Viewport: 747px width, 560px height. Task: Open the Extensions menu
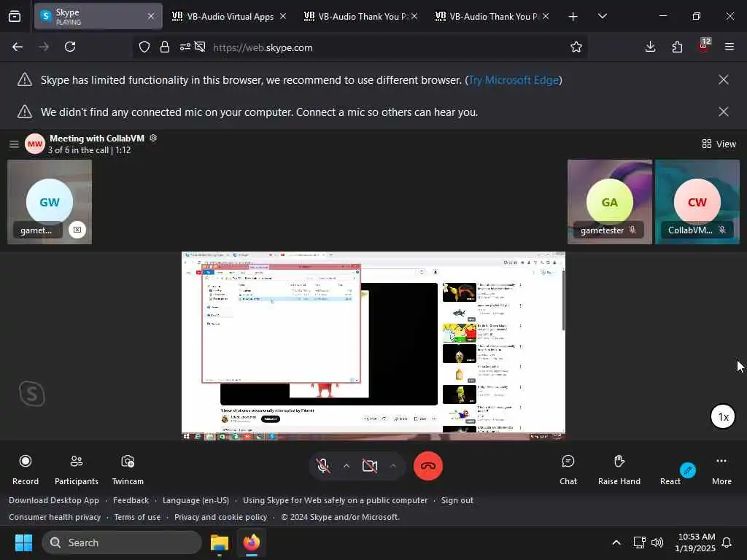[677, 47]
